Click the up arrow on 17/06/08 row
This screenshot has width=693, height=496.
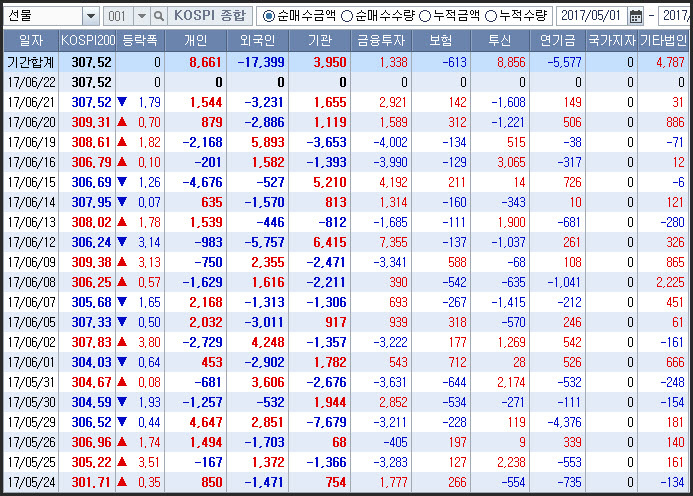122,282
